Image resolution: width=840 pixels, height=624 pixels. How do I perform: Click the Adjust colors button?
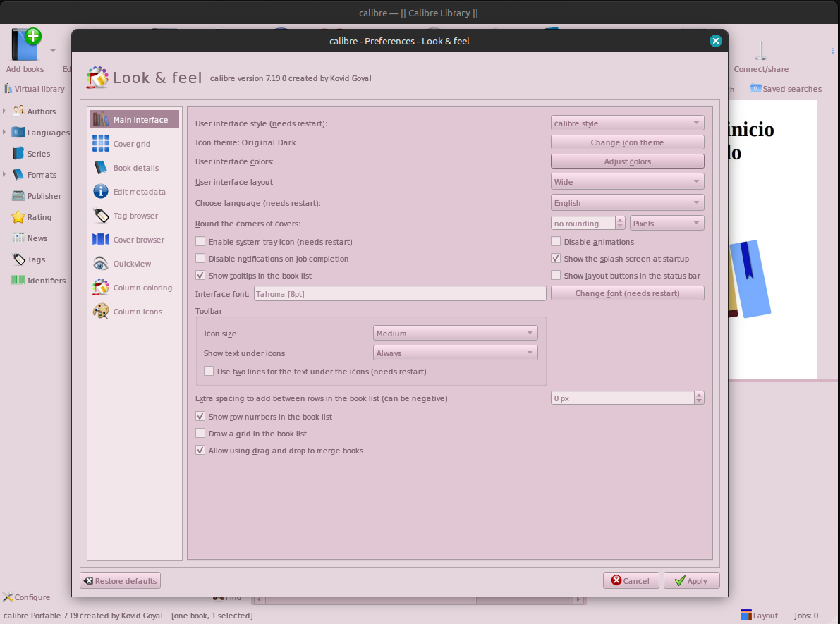(x=627, y=161)
